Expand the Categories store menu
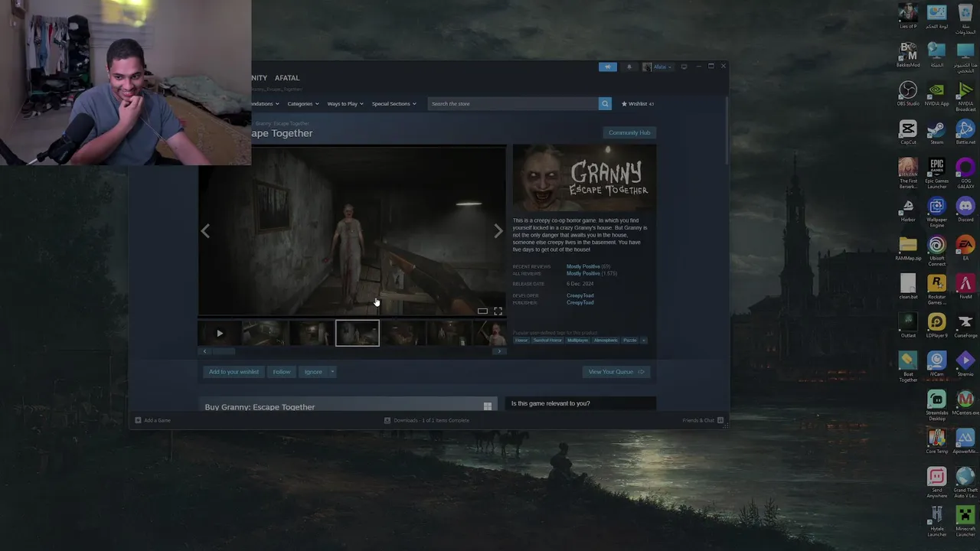Screen dimensions: 980x551 click(303, 103)
